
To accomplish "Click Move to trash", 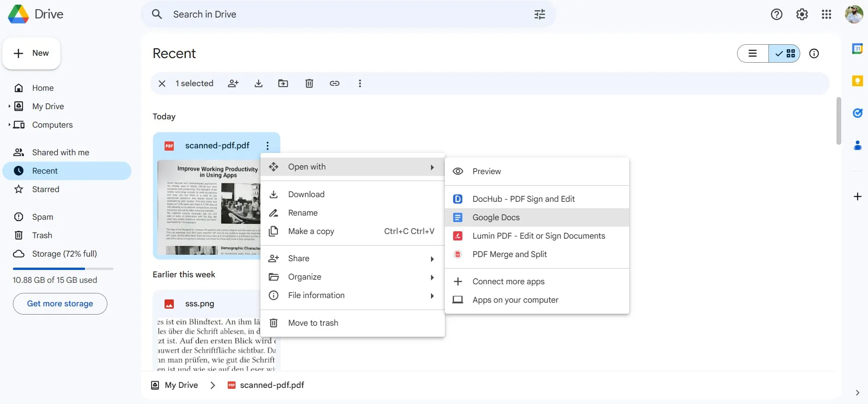I will (352, 323).
